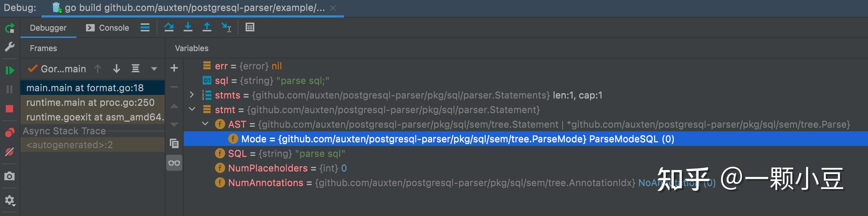Screen dimensions: 868x216
Task: Toggle the frames filter icon
Action: click(x=136, y=69)
